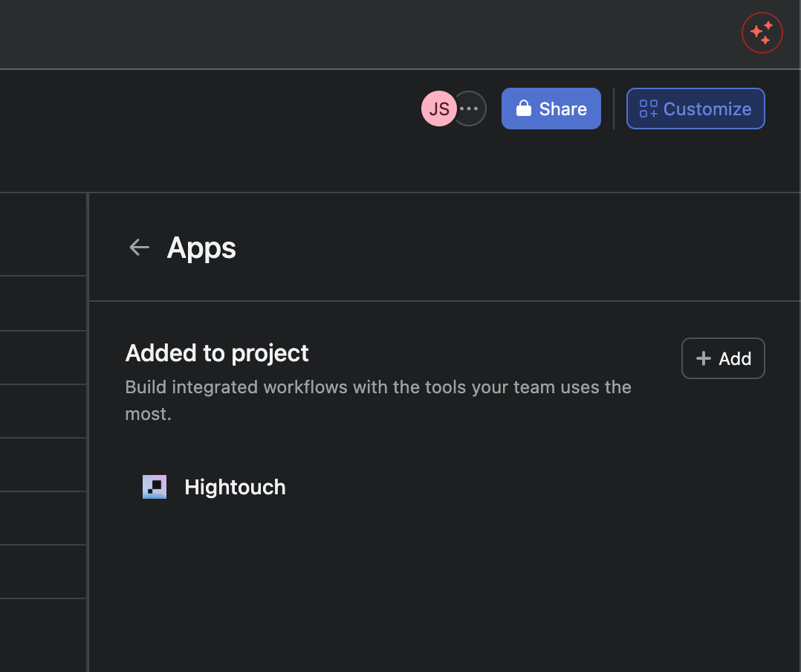Click the Build integrated workflows description
This screenshot has height=672, width=801.
[378, 401]
